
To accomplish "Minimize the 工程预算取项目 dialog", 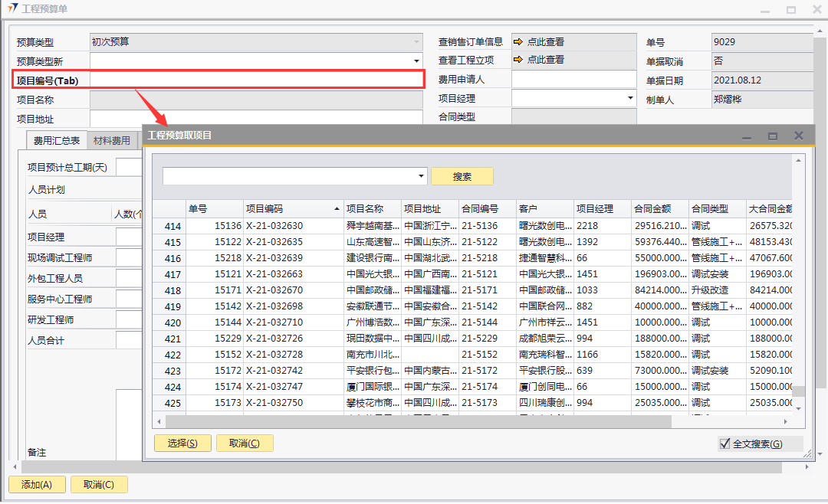I will (746, 136).
